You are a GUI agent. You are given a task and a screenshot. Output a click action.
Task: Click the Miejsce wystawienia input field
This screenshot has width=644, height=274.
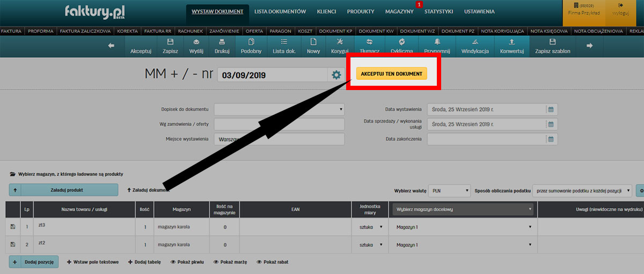click(279, 139)
